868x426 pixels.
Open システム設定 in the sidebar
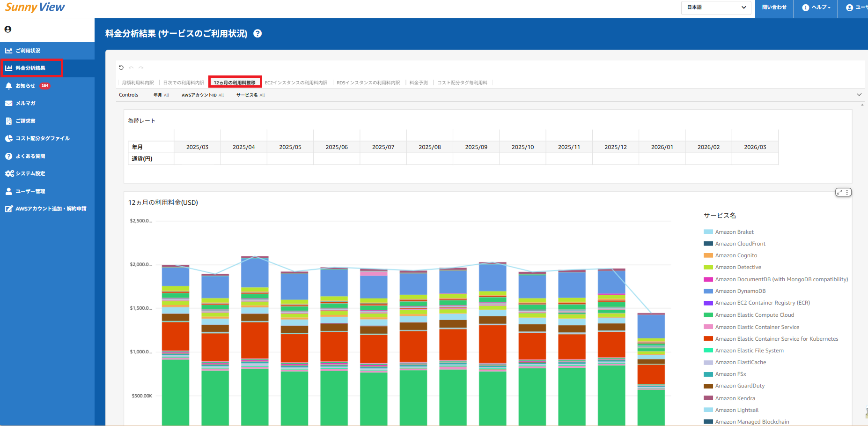(x=30, y=173)
